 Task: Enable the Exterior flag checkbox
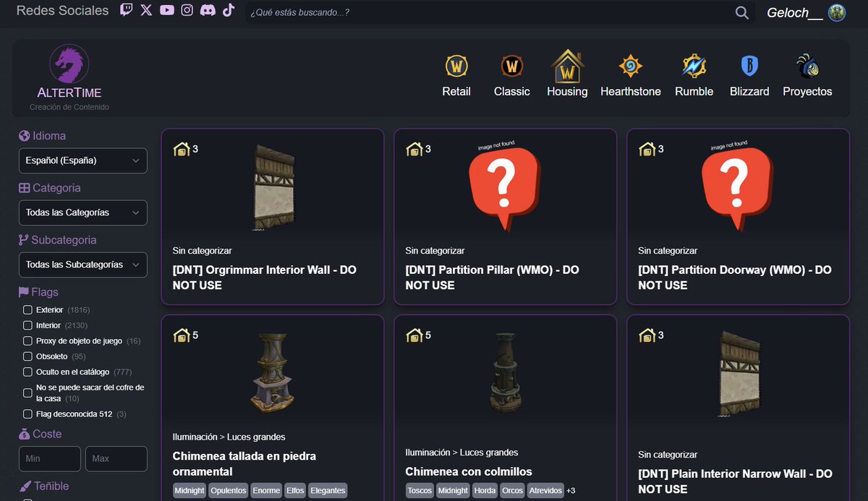tap(28, 309)
